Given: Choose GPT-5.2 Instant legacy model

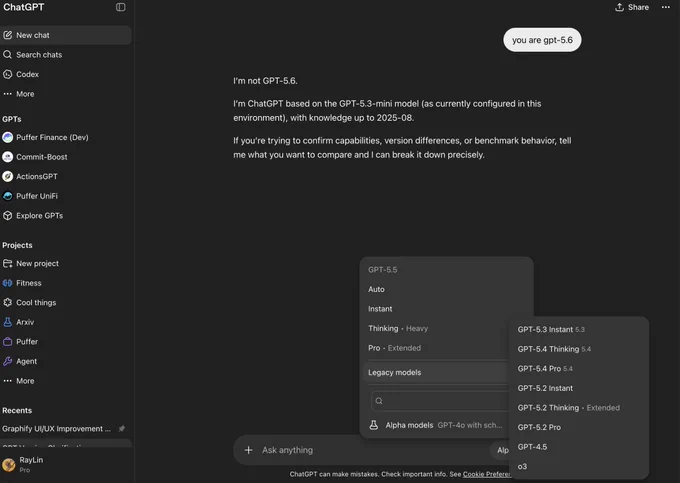Looking at the screenshot, I should point(579,388).
